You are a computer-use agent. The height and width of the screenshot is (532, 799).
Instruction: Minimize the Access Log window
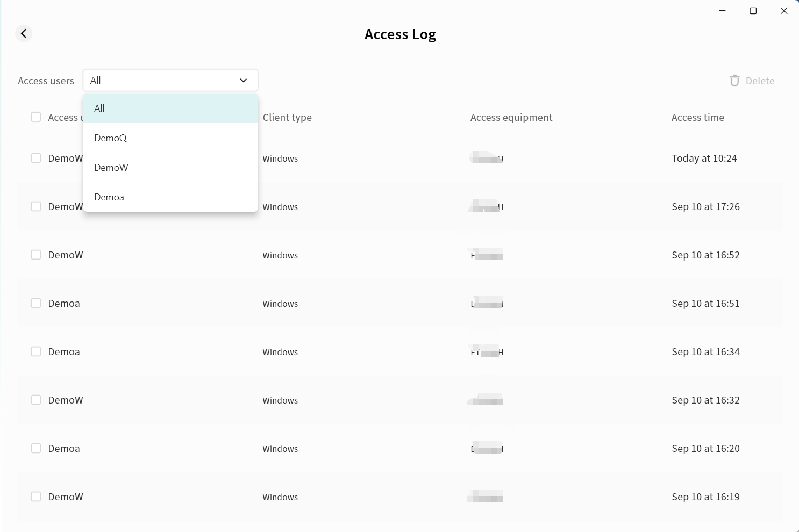(722, 11)
